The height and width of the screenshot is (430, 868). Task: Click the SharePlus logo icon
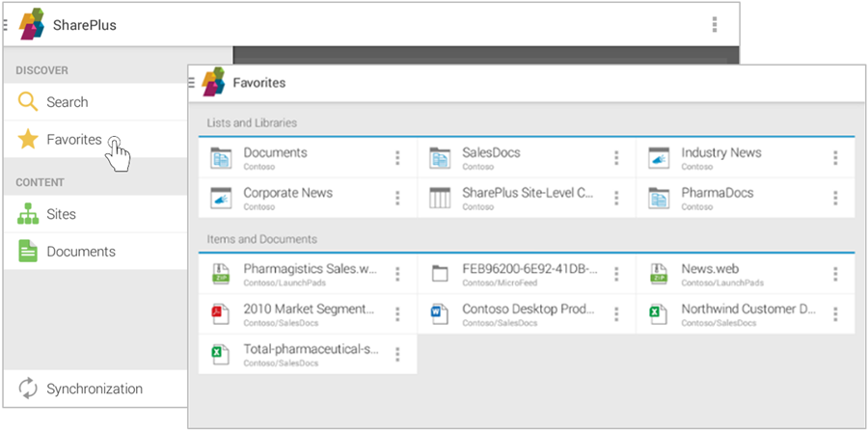(32, 24)
